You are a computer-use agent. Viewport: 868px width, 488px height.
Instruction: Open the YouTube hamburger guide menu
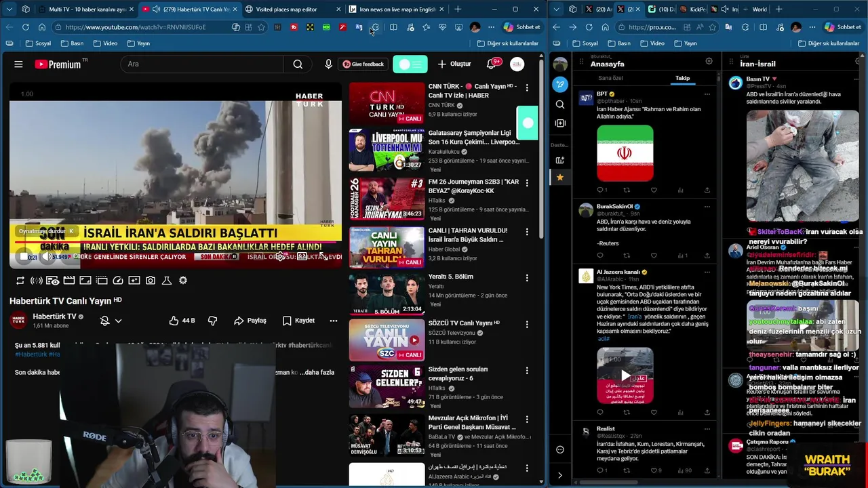click(x=18, y=64)
